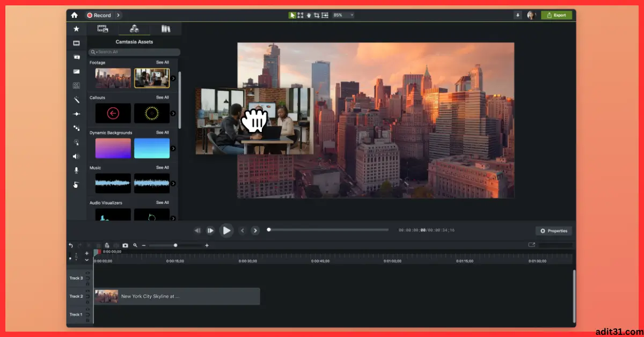Image resolution: width=644 pixels, height=337 pixels.
Task: Toggle lock on Track 3
Action: 88,283
